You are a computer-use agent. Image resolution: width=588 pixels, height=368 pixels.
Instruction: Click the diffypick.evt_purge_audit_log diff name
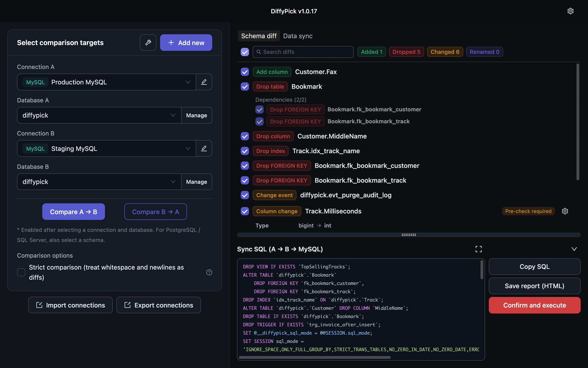pos(345,195)
